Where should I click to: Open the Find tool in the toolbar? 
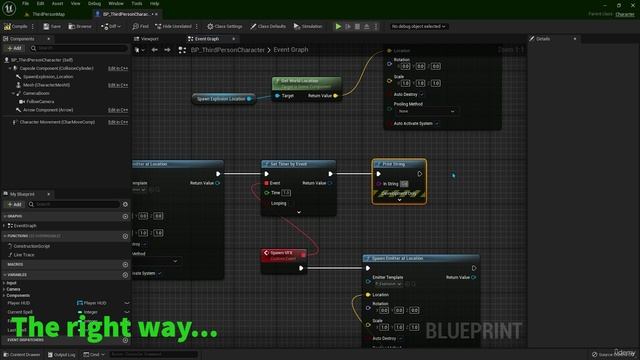pyautogui.click(x=140, y=27)
